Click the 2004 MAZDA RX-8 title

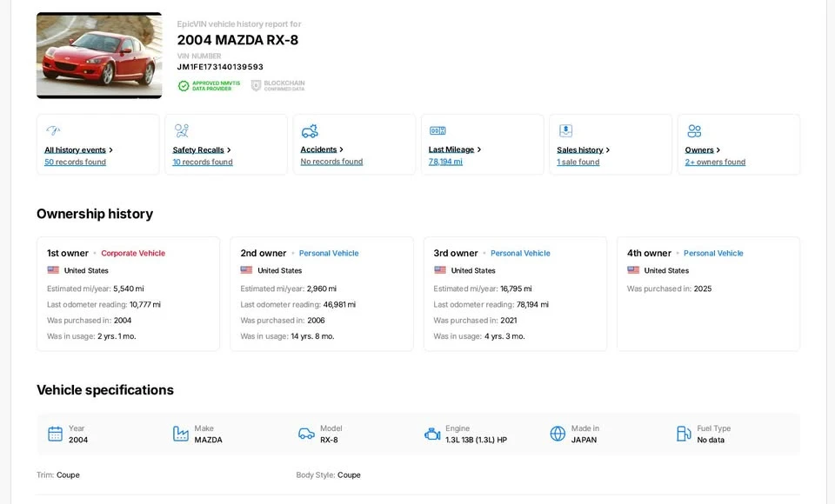tap(237, 40)
